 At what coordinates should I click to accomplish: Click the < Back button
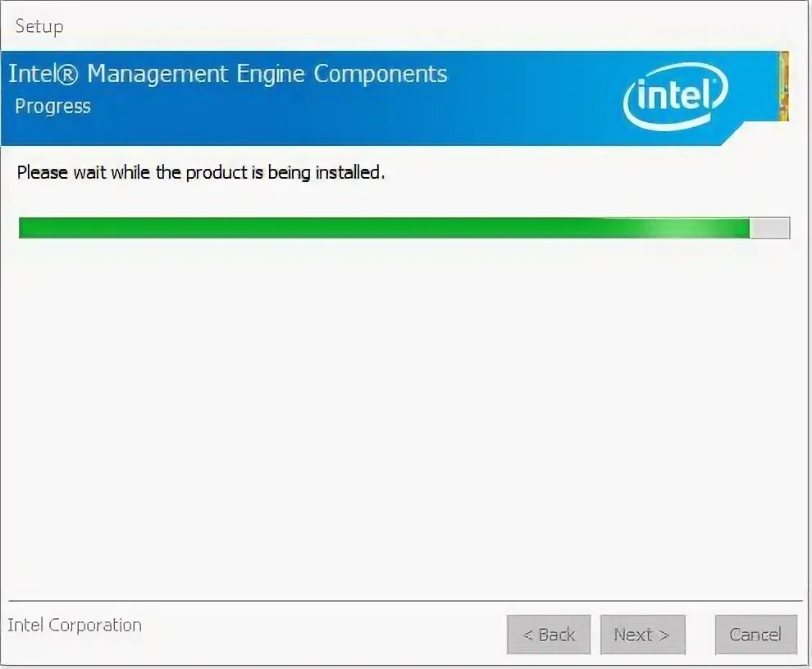(x=549, y=635)
